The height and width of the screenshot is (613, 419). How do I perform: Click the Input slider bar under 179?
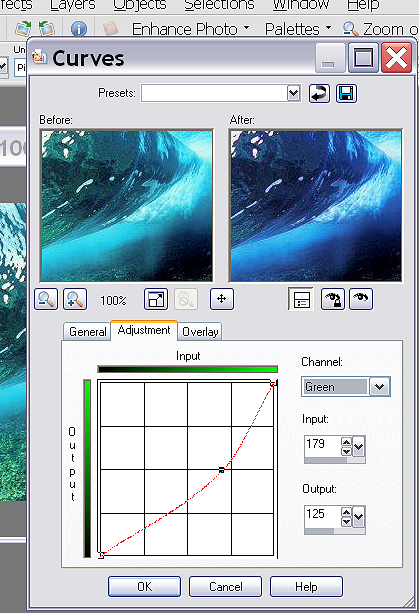click(335, 460)
